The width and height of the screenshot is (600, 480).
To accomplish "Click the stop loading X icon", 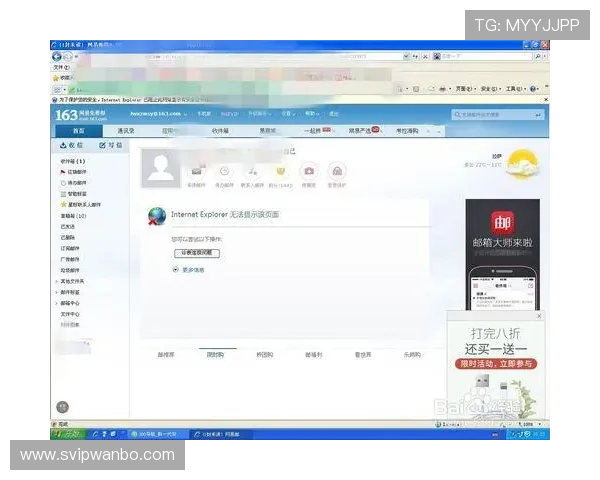I will pos(425,57).
